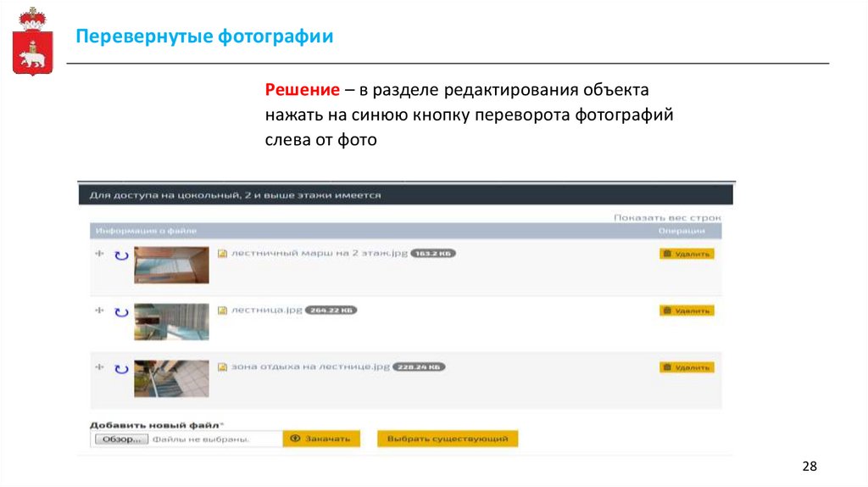868x487 pixels.
Task: Click the Файлы не выбраны file field
Action: tap(201, 439)
